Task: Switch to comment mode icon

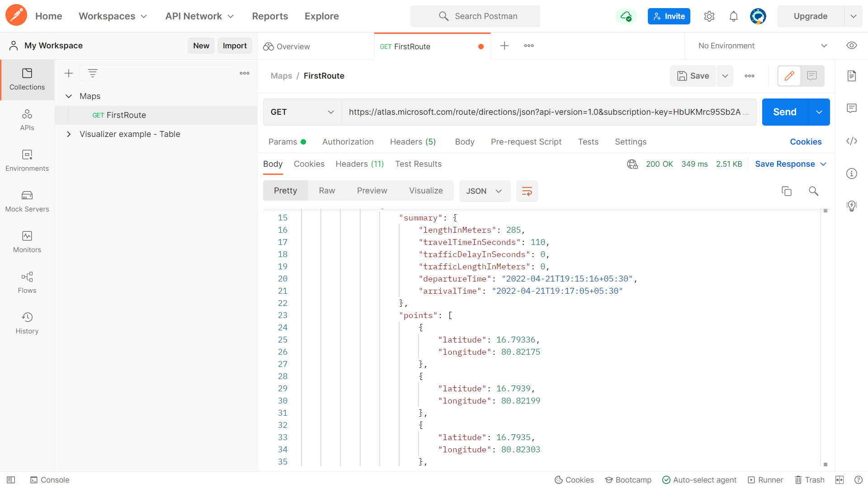Action: coord(812,76)
